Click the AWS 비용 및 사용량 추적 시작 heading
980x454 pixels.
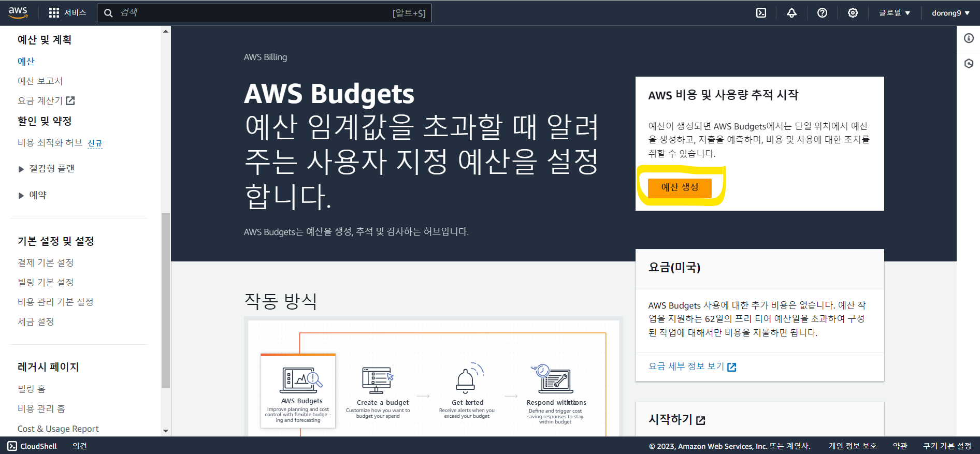723,95
